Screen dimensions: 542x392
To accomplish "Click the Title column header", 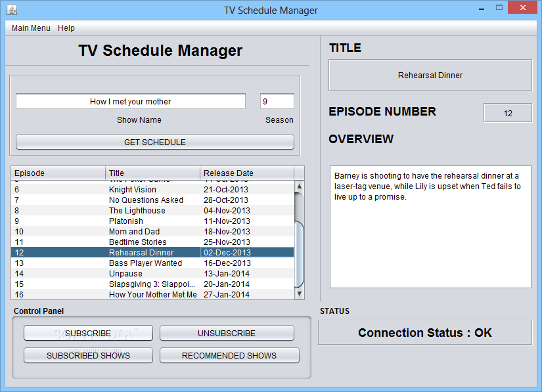I will coord(152,173).
